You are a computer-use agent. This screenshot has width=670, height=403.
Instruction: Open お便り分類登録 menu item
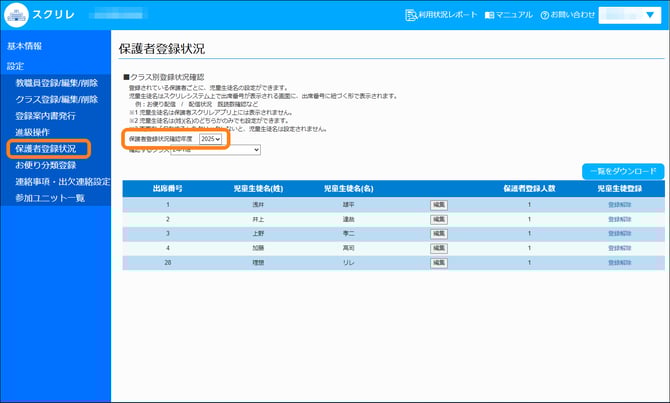click(x=46, y=165)
